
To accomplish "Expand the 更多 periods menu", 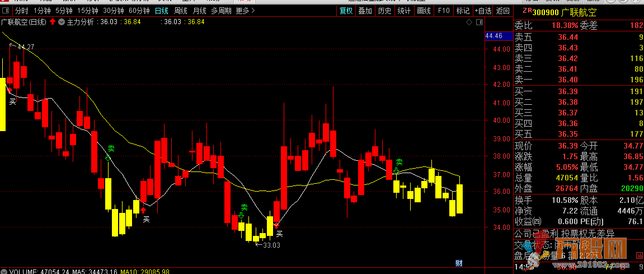I will coord(245,11).
